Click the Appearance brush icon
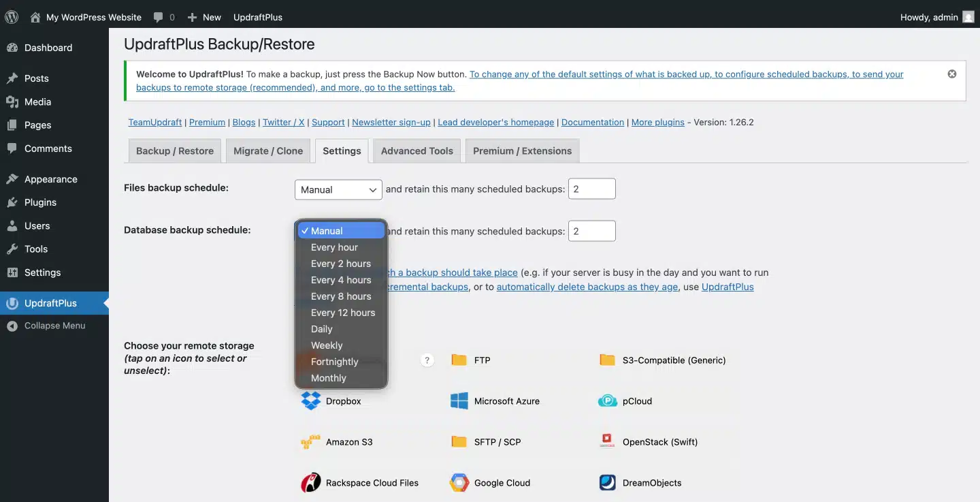The width and height of the screenshot is (980, 502). pyautogui.click(x=12, y=179)
